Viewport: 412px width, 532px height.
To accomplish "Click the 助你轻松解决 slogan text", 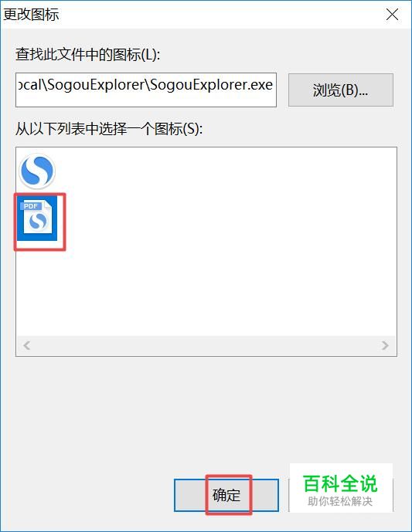I will [340, 501].
